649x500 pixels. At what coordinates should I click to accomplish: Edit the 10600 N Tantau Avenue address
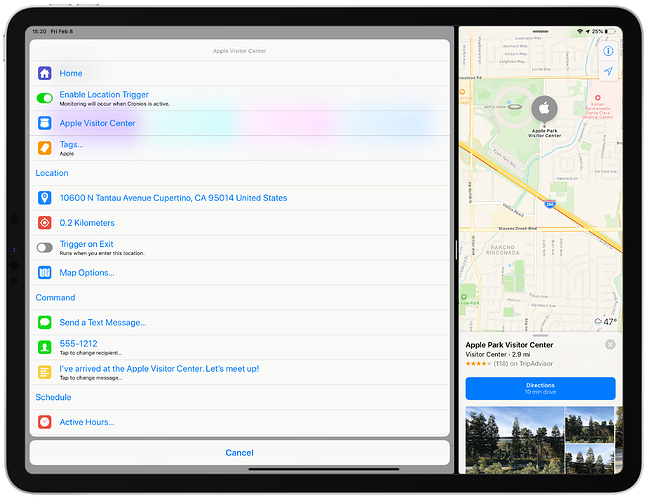(240, 198)
